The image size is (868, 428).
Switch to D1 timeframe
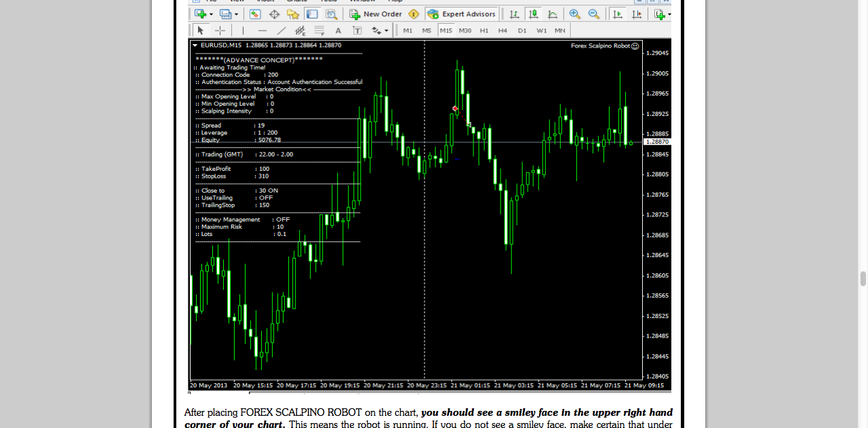click(522, 31)
